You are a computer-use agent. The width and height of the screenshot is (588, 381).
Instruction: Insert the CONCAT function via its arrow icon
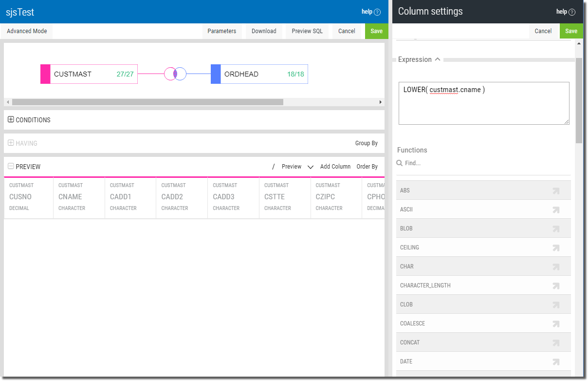click(x=556, y=343)
